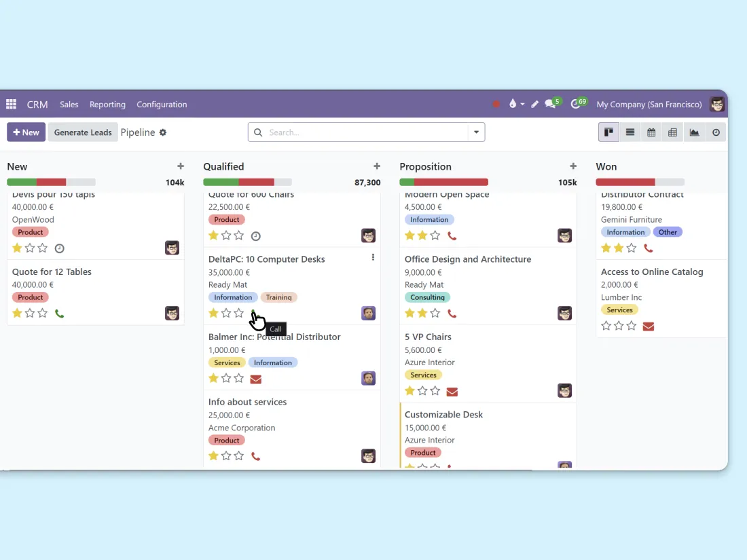
Task: Open the conversations messages icon
Action: click(551, 105)
